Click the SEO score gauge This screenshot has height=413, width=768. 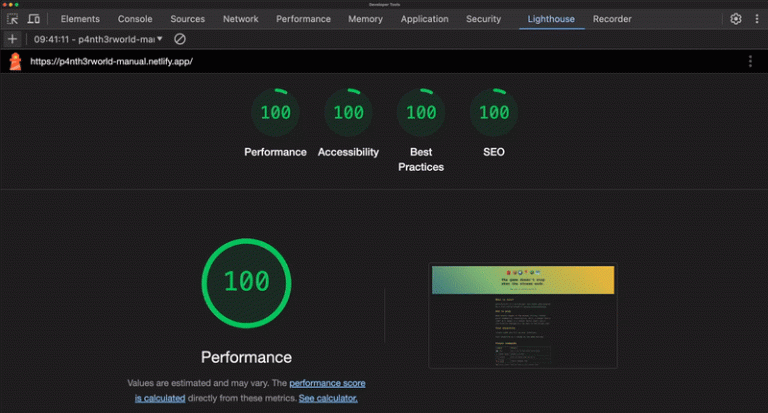point(494,113)
